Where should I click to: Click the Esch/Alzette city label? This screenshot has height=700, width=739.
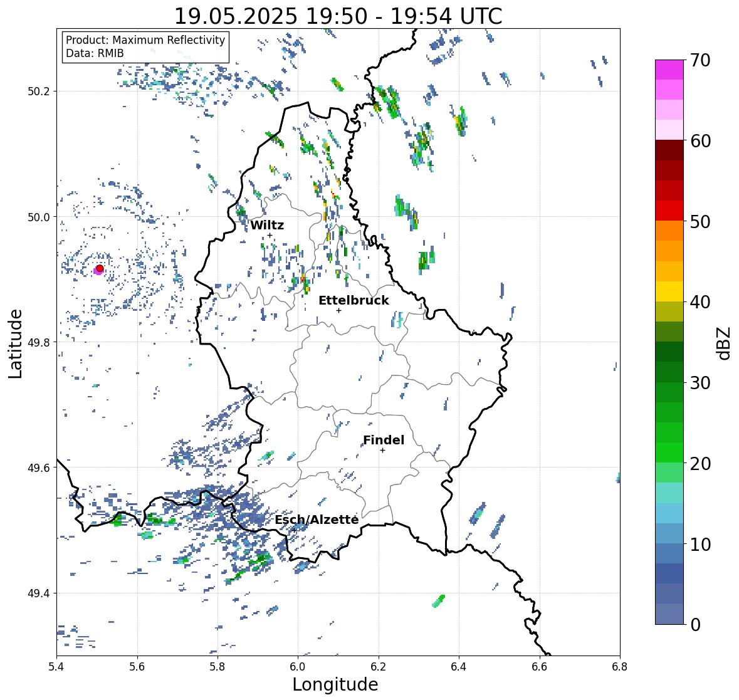tap(317, 520)
